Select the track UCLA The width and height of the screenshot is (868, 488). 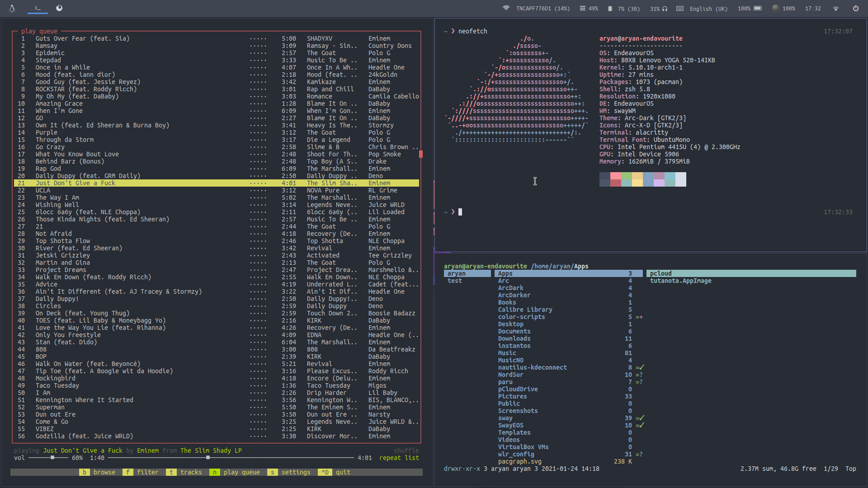click(x=217, y=190)
